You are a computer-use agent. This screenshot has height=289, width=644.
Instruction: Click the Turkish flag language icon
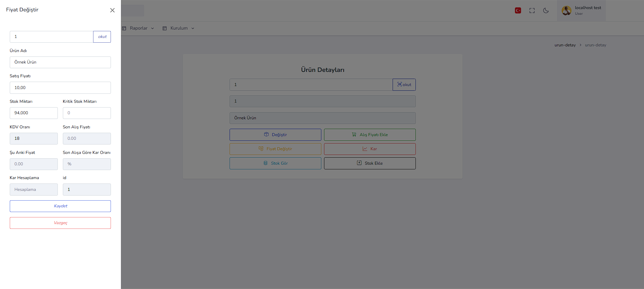[x=518, y=11]
